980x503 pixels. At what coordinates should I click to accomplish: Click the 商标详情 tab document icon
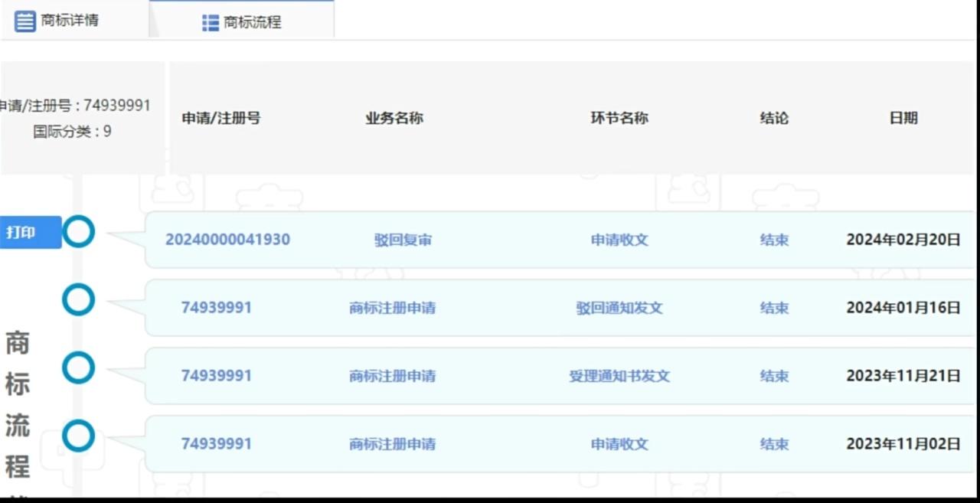(x=25, y=21)
